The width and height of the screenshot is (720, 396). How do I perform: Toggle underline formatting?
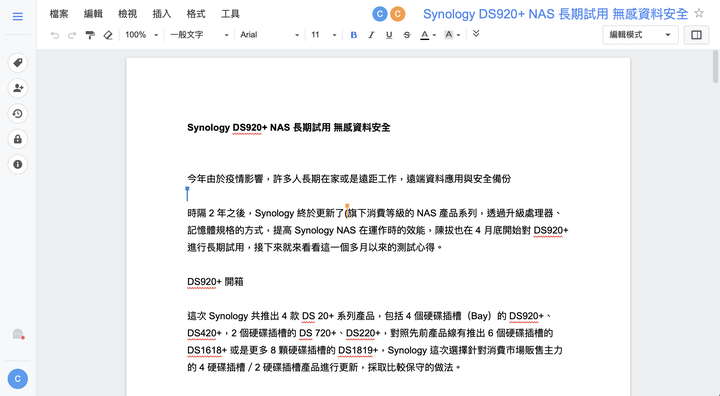point(389,35)
